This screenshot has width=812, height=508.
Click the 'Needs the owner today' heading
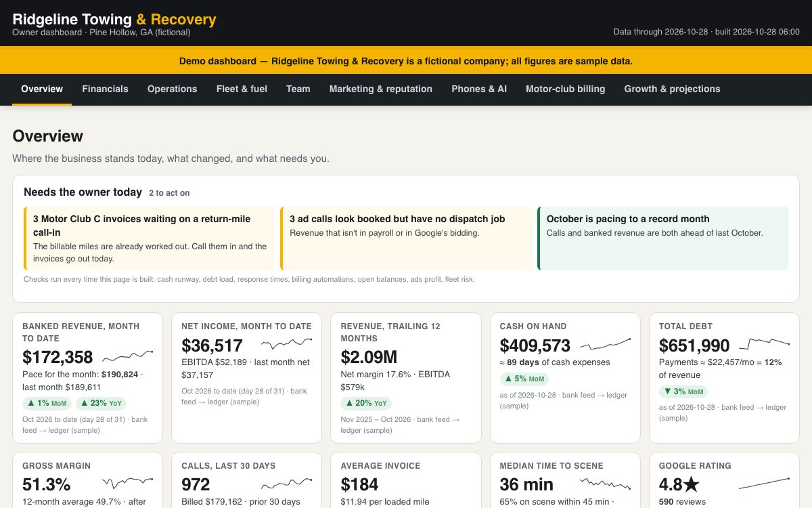83,192
